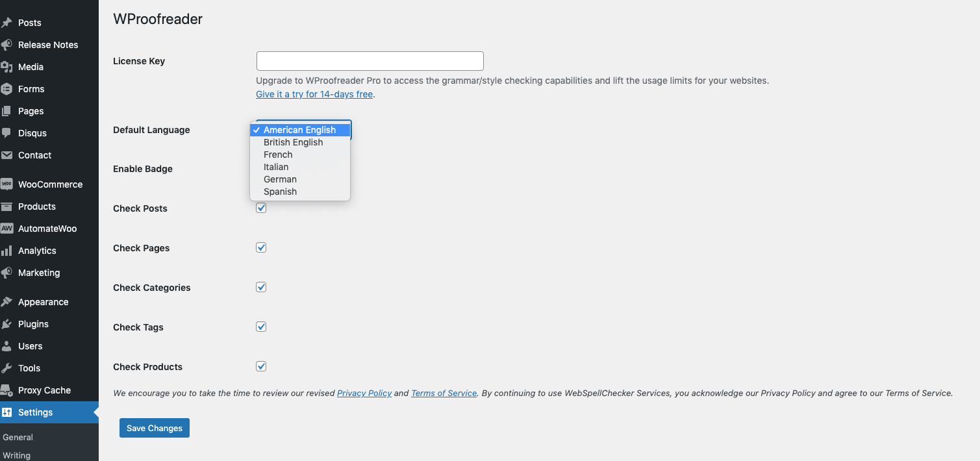980x461 pixels.
Task: Open the Privacy Policy link
Action: coord(364,393)
